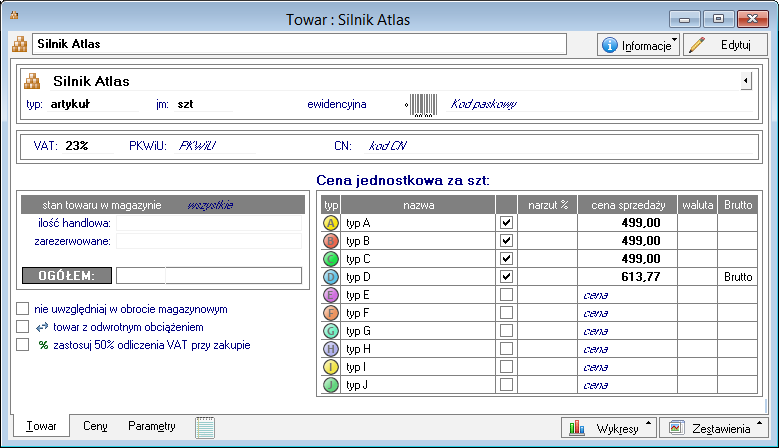This screenshot has width=779, height=448.
Task: Click the OGÓŁEM button
Action: tap(67, 276)
